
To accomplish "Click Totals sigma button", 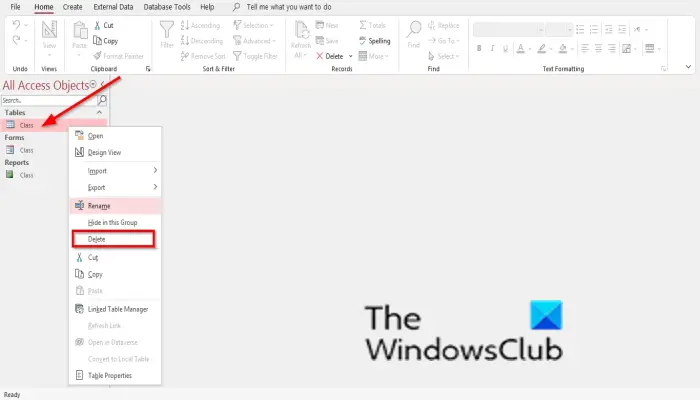I will (372, 25).
